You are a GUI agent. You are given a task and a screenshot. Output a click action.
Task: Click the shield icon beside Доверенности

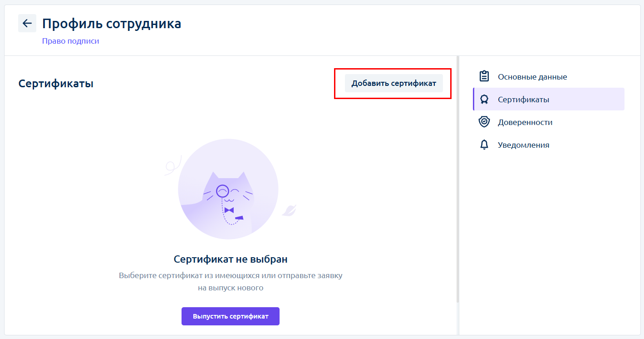point(484,122)
